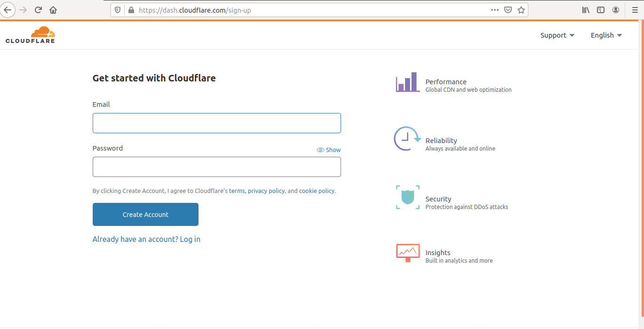Screen dimensions: 644x329
Task: Go to browser home page icon
Action: coord(53,10)
